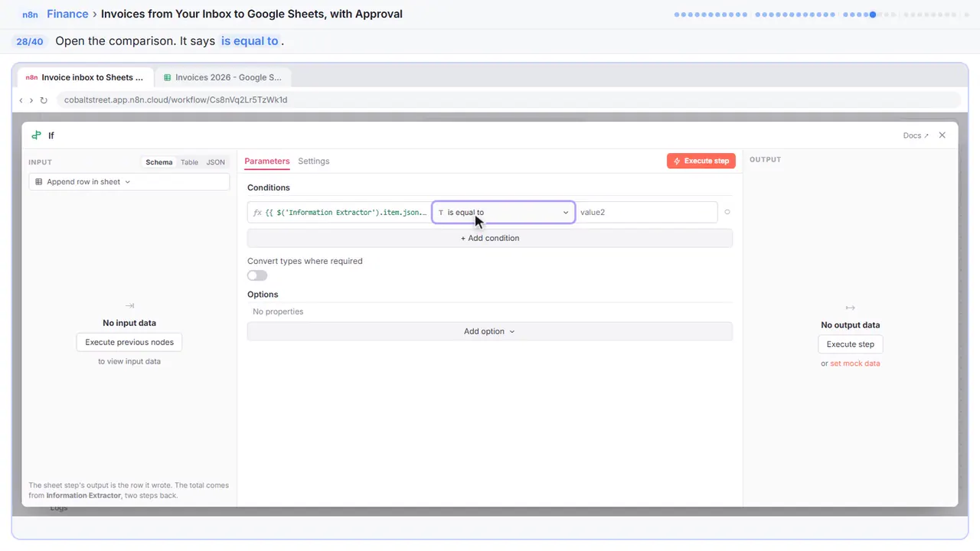Open the Parameters tab
Screen dimensions: 980x551
[x=267, y=161]
